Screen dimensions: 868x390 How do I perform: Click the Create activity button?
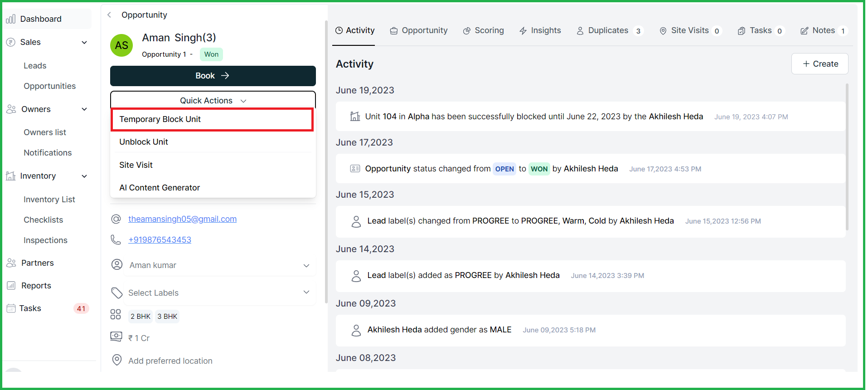tap(820, 64)
